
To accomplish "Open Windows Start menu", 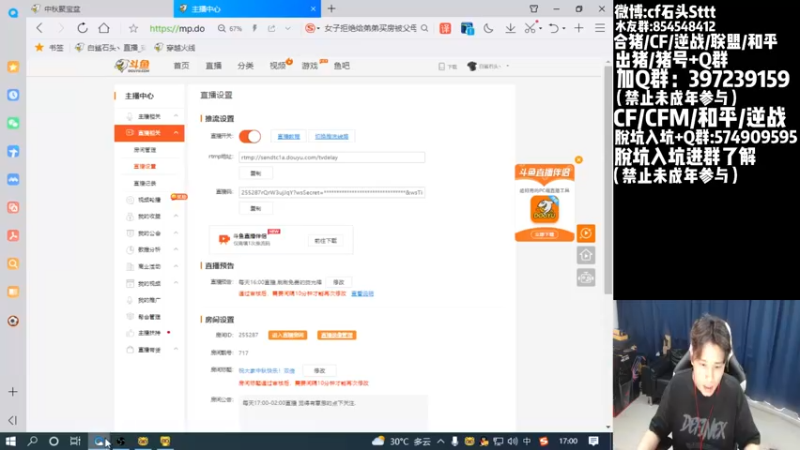I will click(x=10, y=441).
